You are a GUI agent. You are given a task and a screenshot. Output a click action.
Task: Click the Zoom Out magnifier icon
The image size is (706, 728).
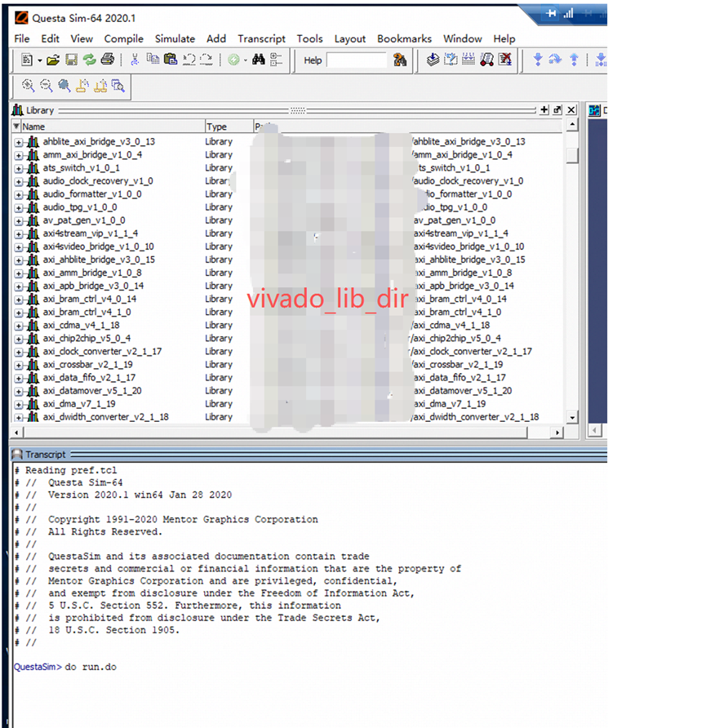46,85
